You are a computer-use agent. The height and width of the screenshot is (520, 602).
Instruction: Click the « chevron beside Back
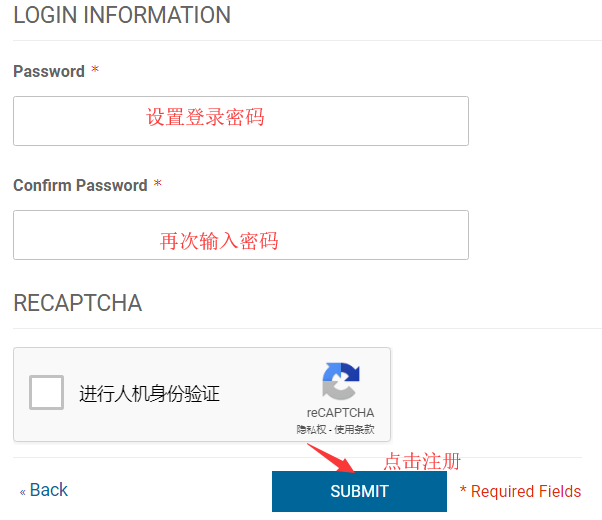(x=23, y=492)
